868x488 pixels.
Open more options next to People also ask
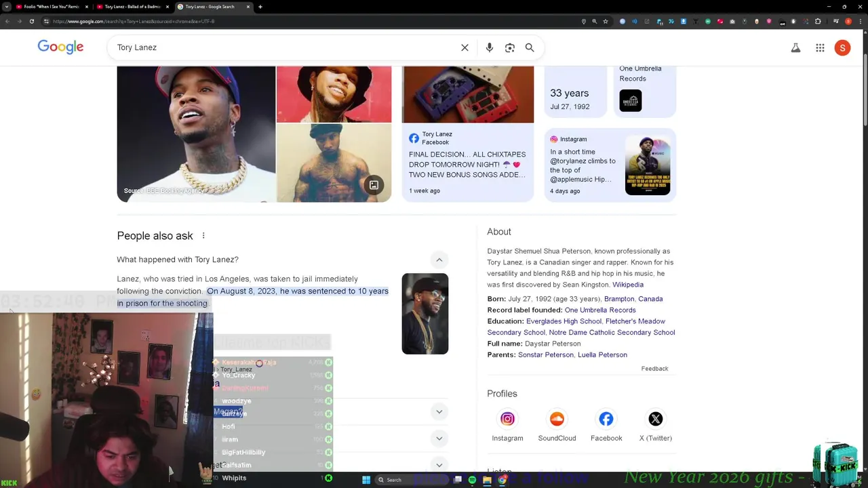point(203,236)
